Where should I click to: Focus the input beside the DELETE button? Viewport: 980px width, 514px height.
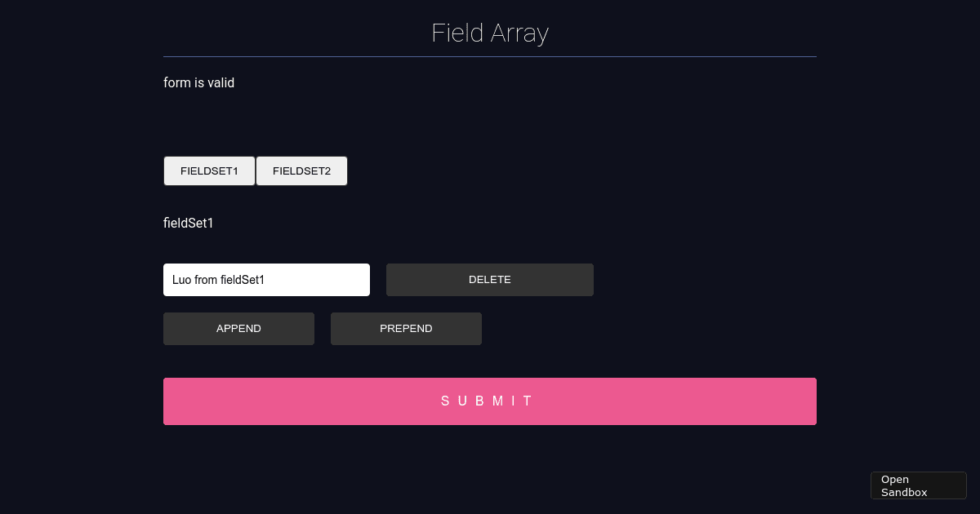(266, 280)
